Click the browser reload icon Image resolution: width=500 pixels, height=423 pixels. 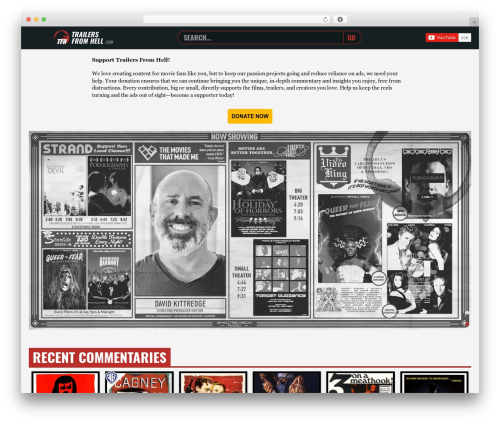tap(325, 19)
